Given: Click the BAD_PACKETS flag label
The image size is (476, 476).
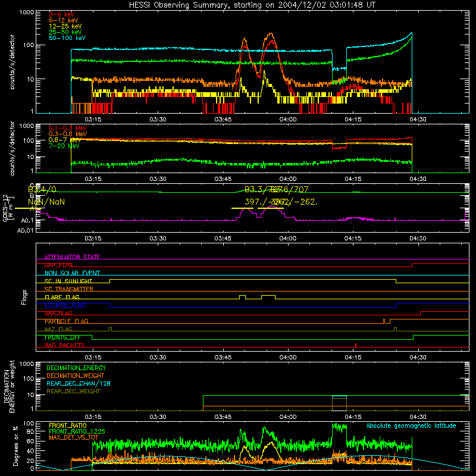Looking at the screenshot, I should [x=65, y=345].
